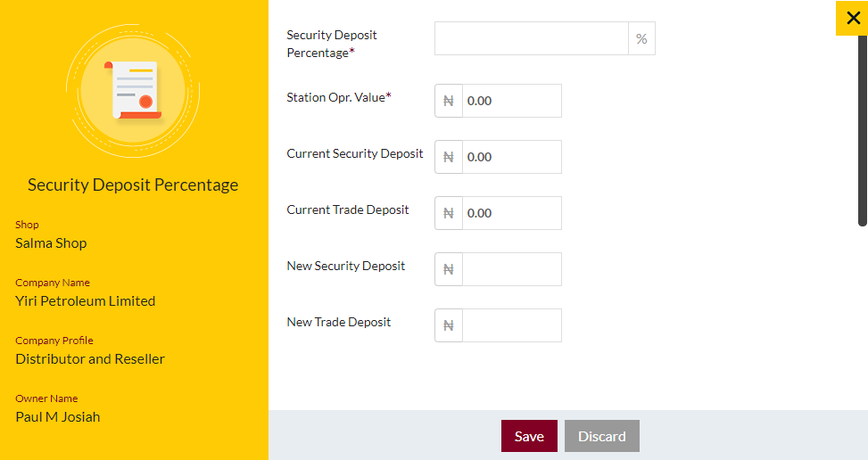
Task: Close the dialog with the X icon
Action: [x=853, y=18]
